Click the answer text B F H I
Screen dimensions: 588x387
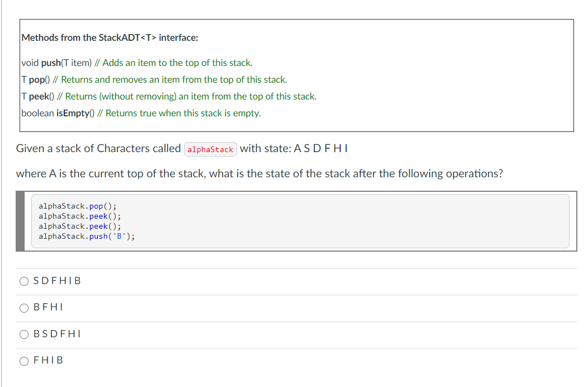point(48,307)
